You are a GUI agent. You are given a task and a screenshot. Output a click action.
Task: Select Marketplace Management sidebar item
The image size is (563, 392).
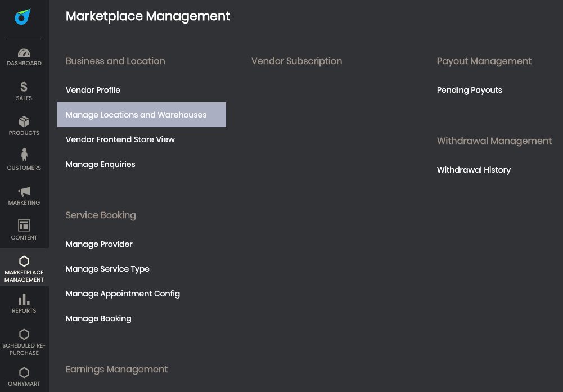pos(24,268)
